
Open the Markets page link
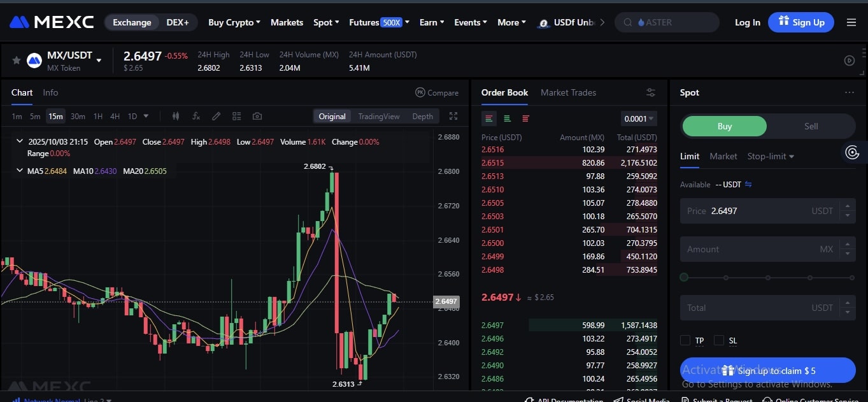[287, 22]
